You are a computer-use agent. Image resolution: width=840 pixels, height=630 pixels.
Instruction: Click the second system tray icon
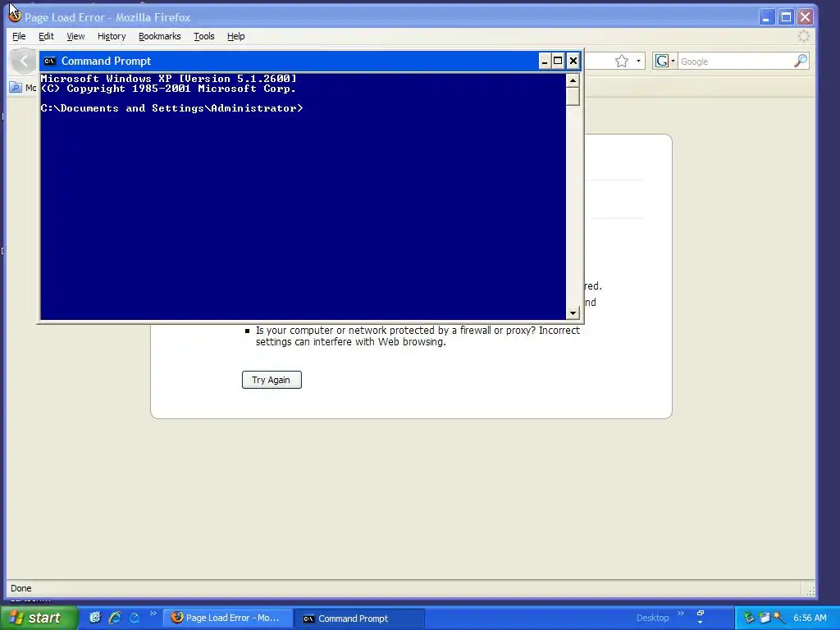pos(764,618)
